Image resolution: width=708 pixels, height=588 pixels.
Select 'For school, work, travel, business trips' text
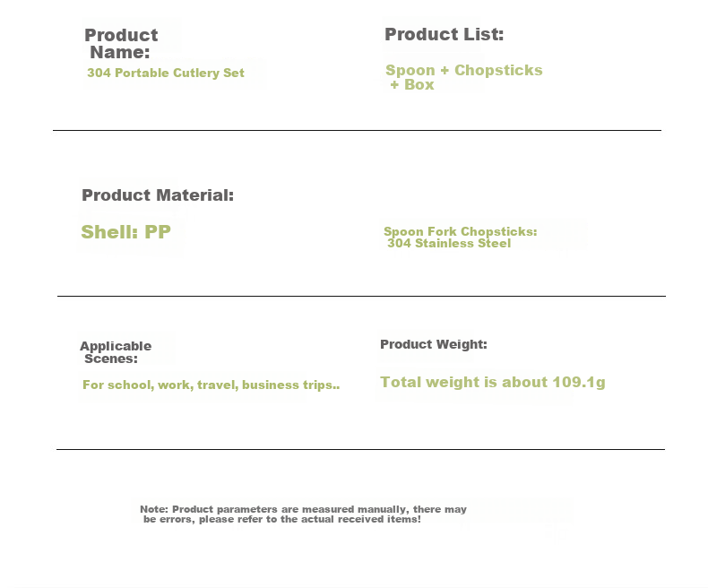[x=211, y=385]
